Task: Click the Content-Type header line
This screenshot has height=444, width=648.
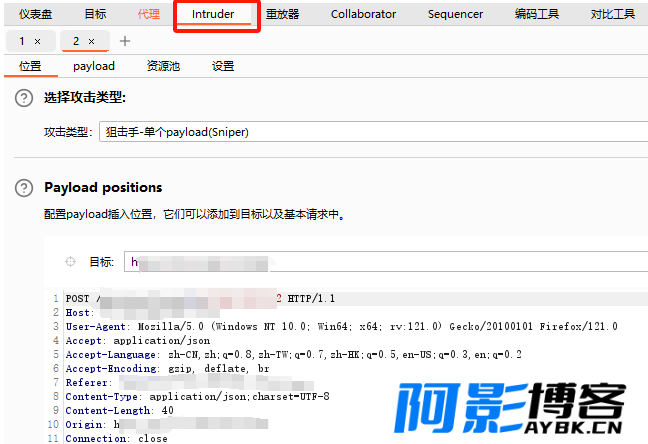Action: coord(198,397)
